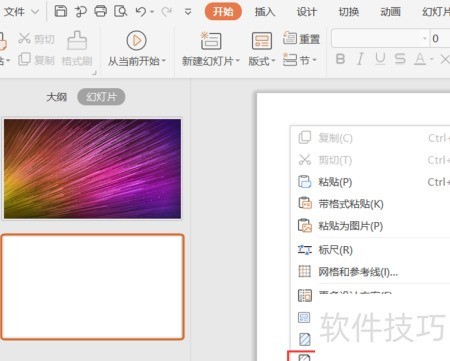450x361 pixels.
Task: Select the blank second slide thumbnail
Action: 92,287
